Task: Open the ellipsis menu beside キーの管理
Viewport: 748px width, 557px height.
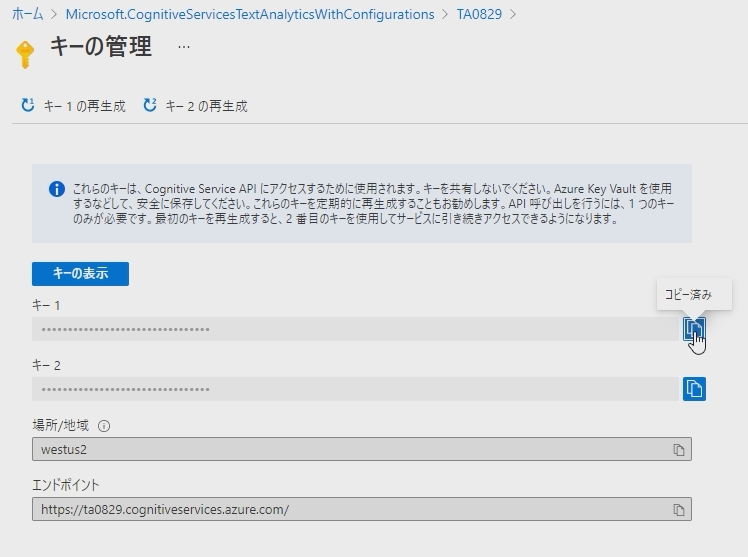Action: tap(184, 47)
